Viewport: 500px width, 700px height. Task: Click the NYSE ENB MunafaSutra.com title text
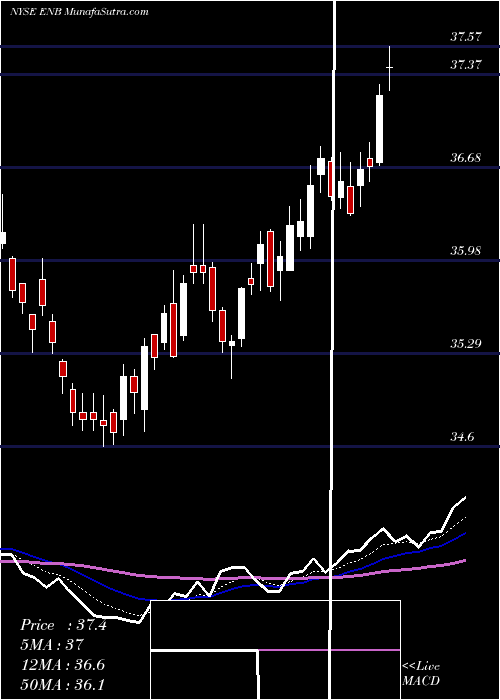[79, 12]
